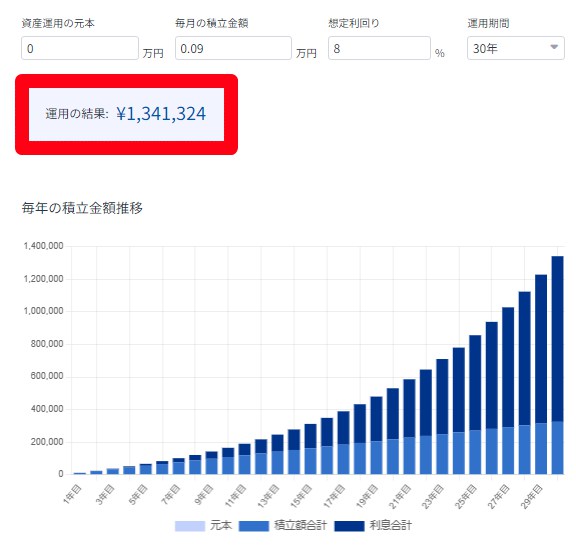Click the 15年目 axis label

(x=301, y=496)
